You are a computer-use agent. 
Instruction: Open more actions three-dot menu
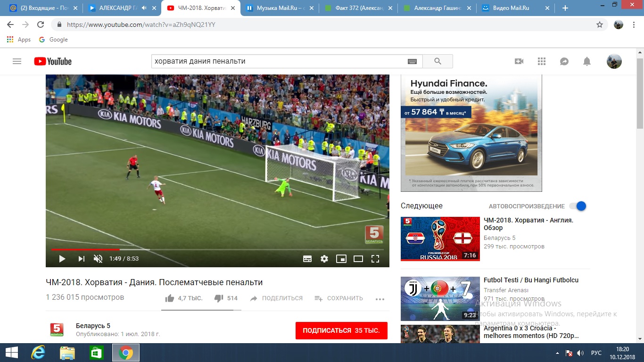[380, 299]
